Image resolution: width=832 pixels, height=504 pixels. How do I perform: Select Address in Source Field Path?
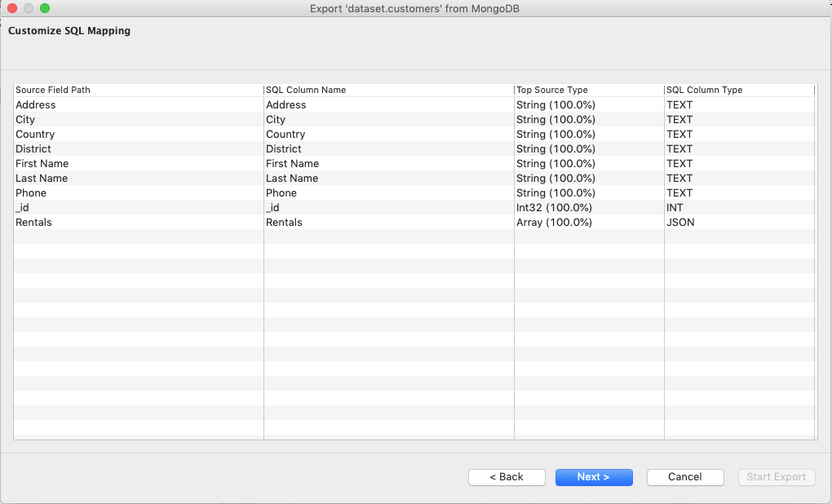pos(139,104)
